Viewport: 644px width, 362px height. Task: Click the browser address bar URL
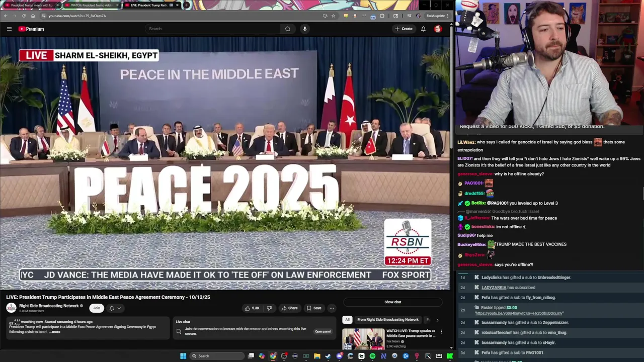tap(77, 16)
